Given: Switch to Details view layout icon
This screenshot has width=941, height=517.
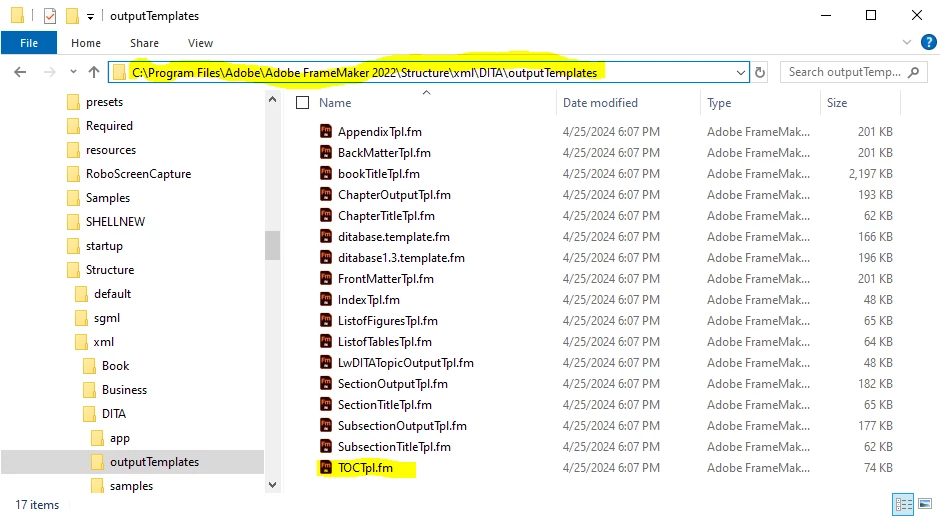Looking at the screenshot, I should click(903, 504).
